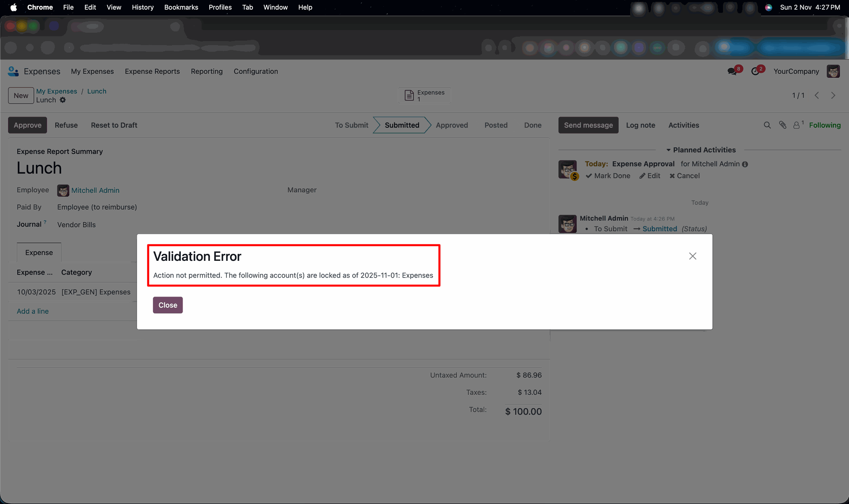The image size is (849, 504).
Task: Open the Configuration menu
Action: click(x=256, y=71)
